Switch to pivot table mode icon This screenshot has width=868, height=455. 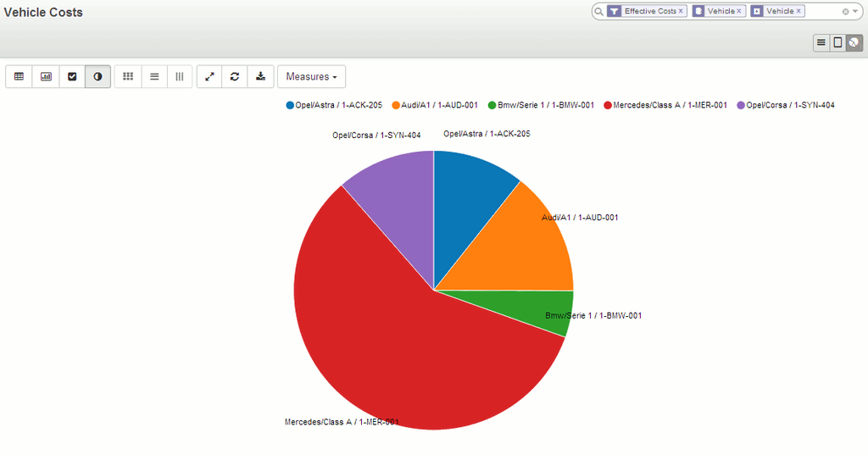(19, 76)
